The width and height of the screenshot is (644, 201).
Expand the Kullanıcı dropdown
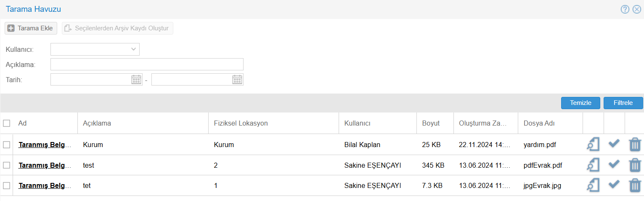(134, 49)
